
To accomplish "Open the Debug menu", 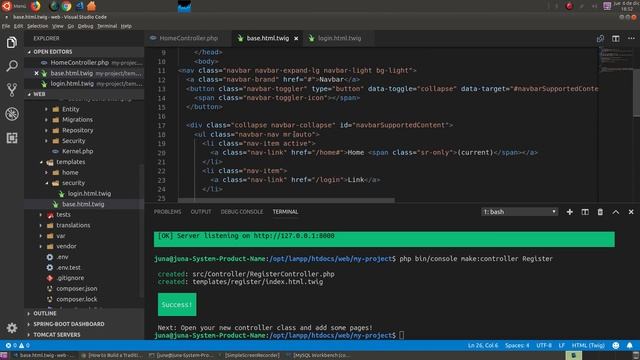I will 85,26.
